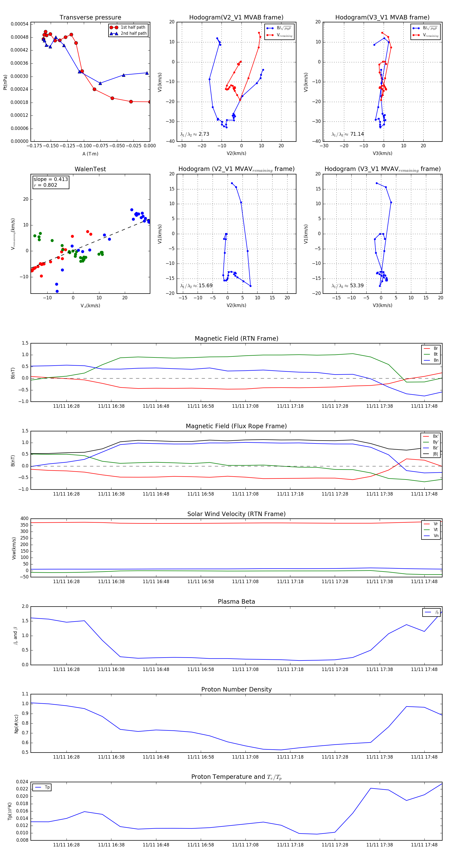Click the 'slope = 0.413' annotation
This screenshot has height=868, width=473.
click(50, 179)
